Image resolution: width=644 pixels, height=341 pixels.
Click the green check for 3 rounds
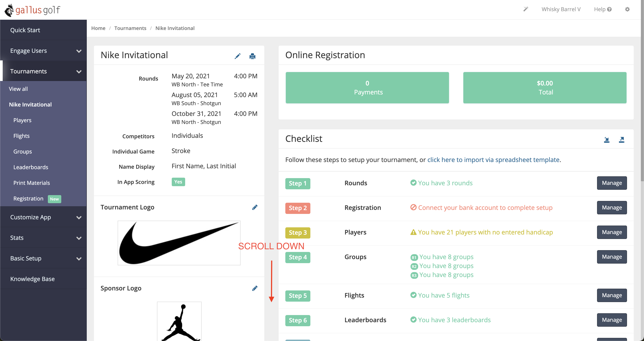pyautogui.click(x=413, y=183)
